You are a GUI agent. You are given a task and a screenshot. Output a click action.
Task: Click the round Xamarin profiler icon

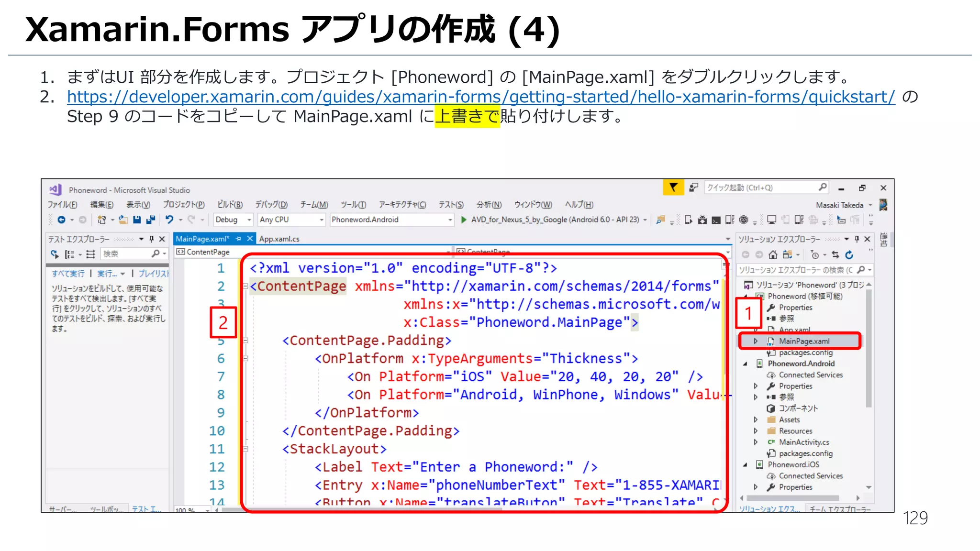[x=744, y=220]
